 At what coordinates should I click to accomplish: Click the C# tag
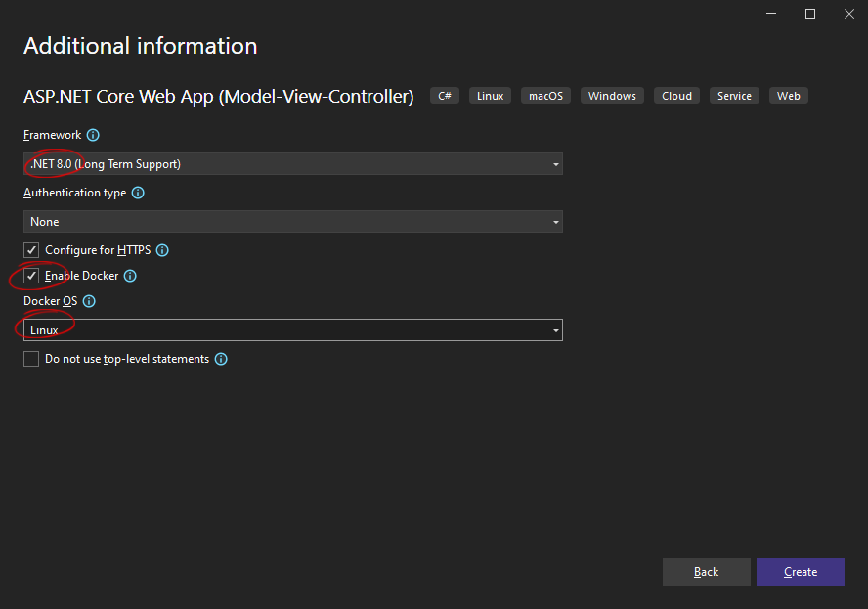coord(445,96)
